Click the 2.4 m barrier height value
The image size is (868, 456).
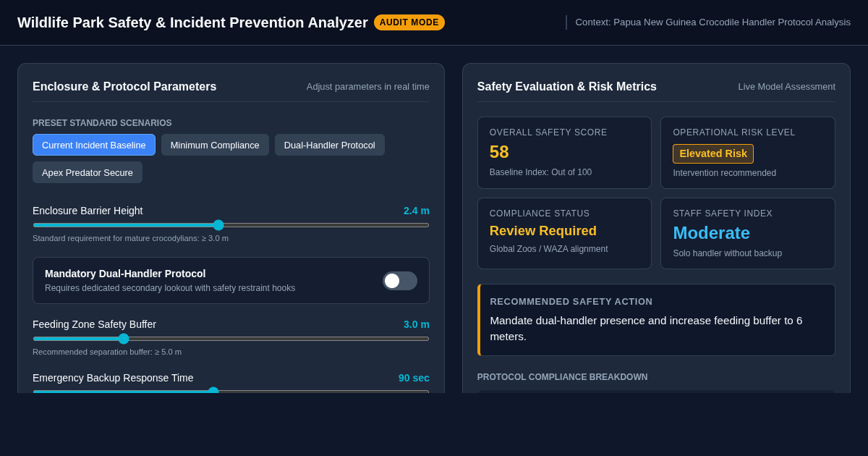click(417, 211)
